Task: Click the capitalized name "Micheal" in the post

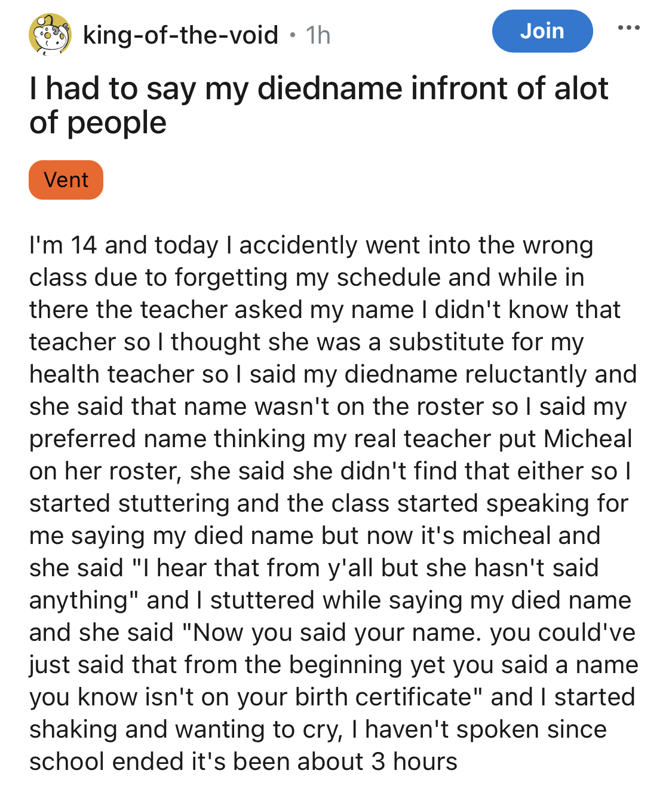Action: (x=587, y=439)
